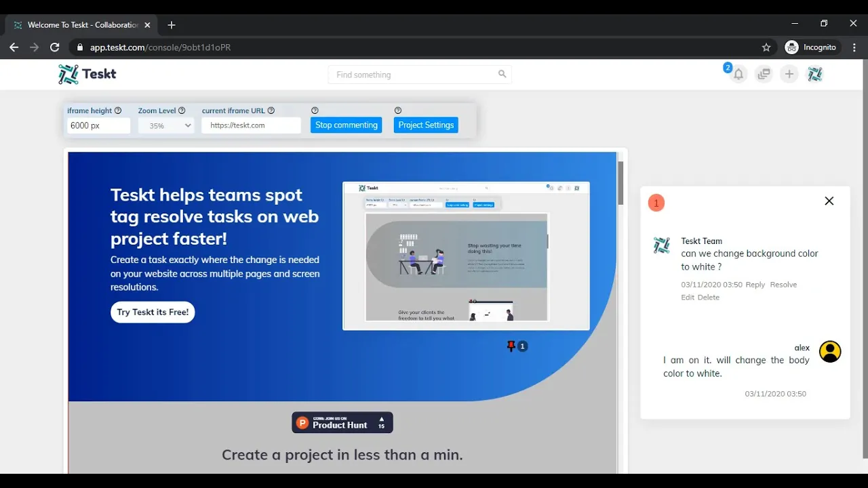Select the Welcome To Teskt tab

(x=82, y=25)
